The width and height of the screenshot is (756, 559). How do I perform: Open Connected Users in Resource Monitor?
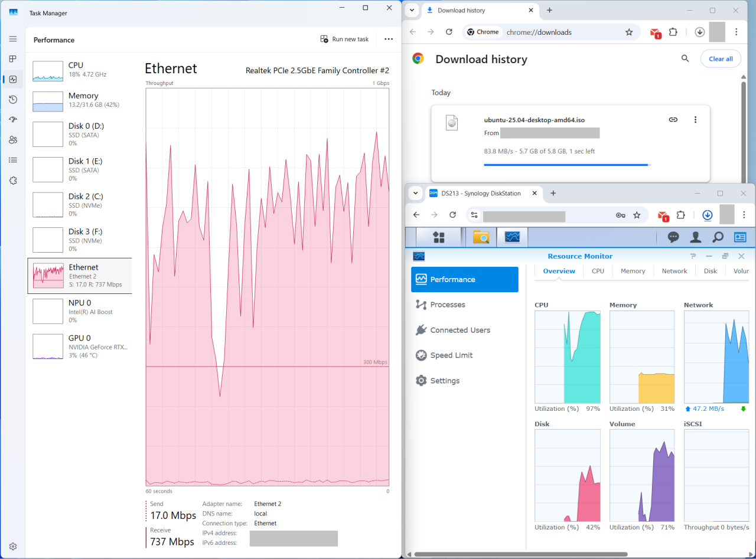click(465, 330)
